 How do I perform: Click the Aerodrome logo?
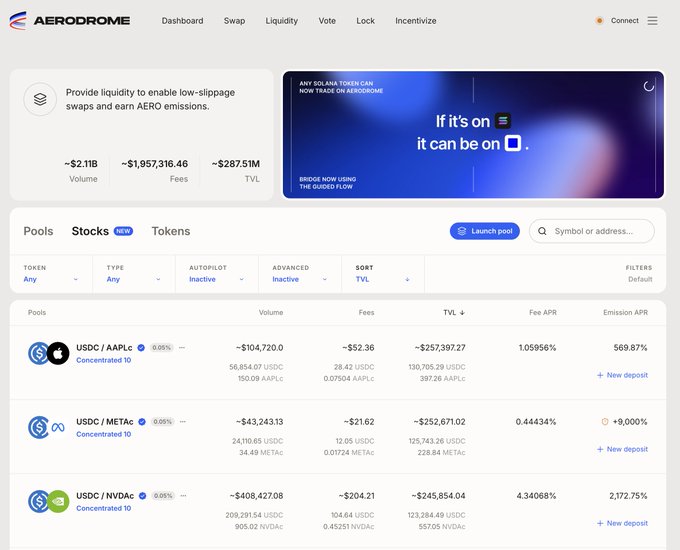(69, 20)
